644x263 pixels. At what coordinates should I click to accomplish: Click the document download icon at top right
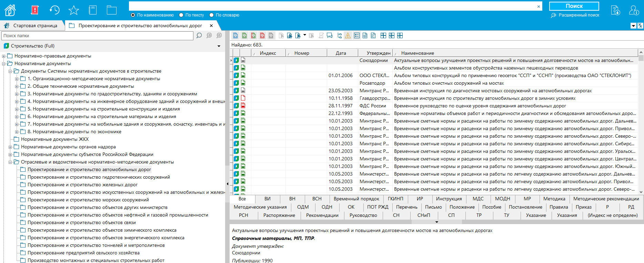615,10
